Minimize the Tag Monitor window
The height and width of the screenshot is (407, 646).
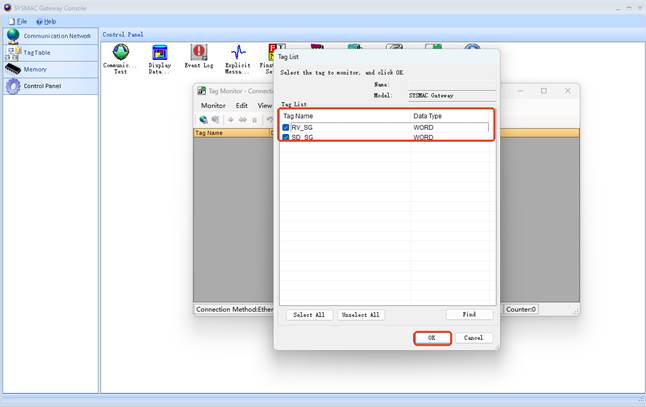[x=520, y=91]
